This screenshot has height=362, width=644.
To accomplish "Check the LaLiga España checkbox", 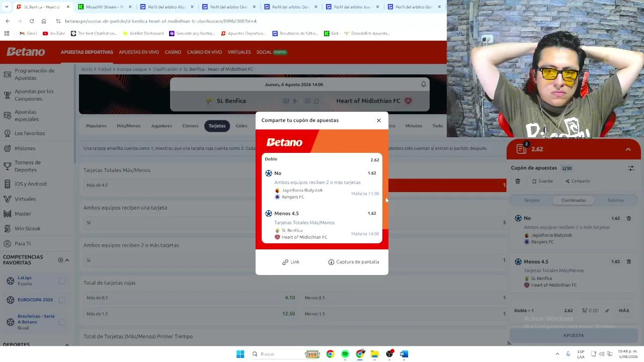I will 62,281.
